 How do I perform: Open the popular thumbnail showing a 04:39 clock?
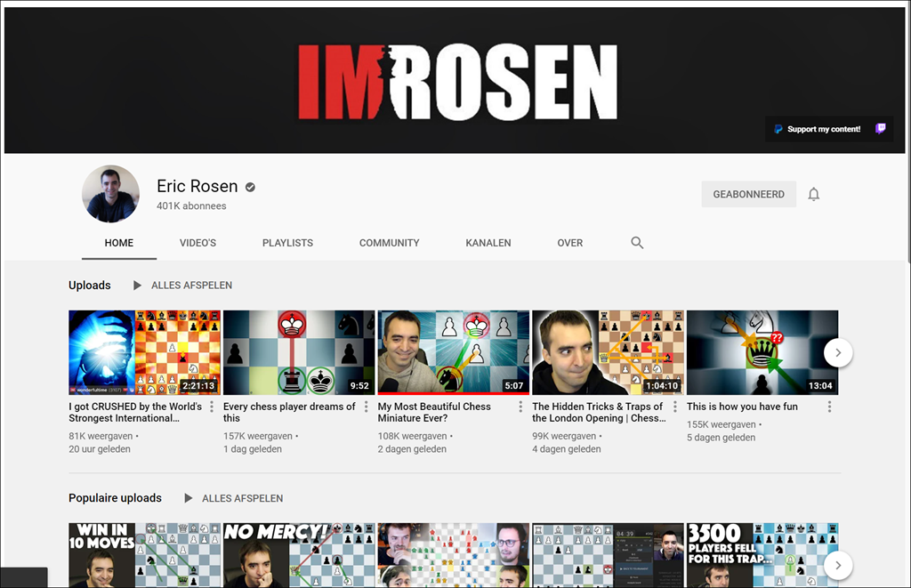[x=609, y=555]
